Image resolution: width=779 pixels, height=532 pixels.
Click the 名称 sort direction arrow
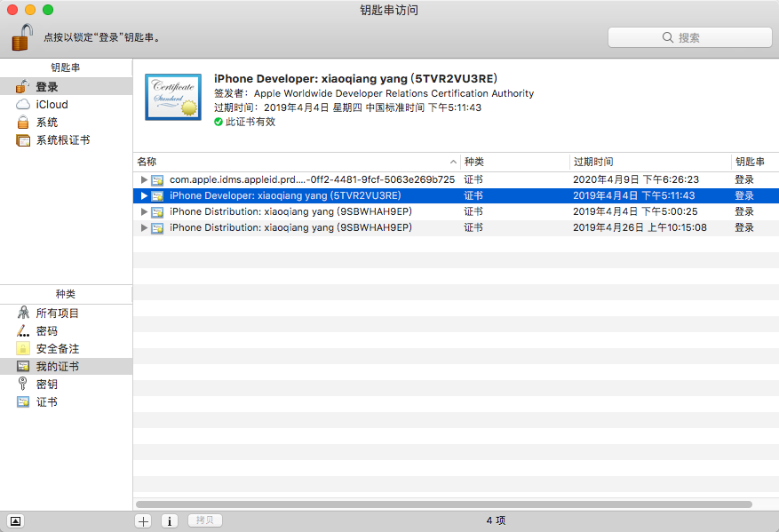(x=453, y=162)
